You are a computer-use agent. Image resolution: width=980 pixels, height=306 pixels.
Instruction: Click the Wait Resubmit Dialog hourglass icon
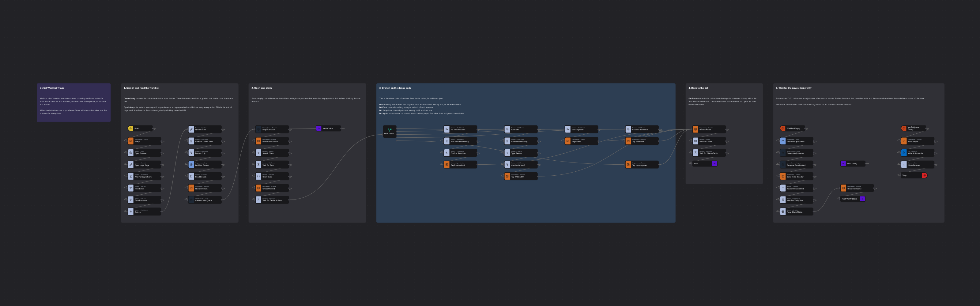point(447,141)
